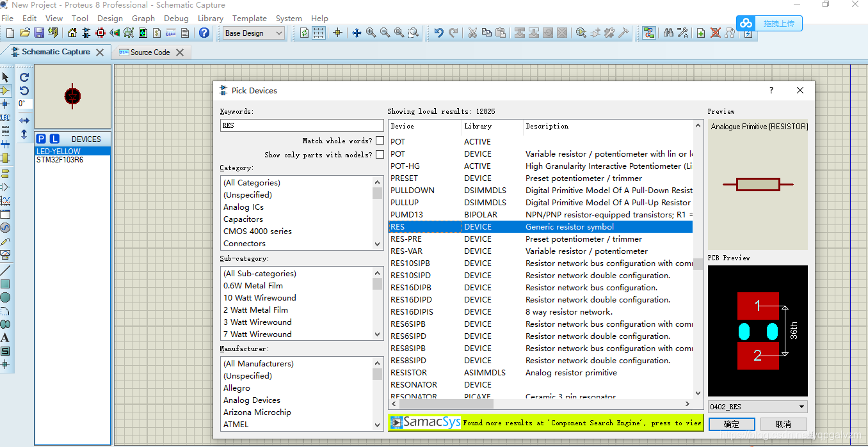Select Capacitors in the Category list
Screen dimensions: 868x447
click(x=243, y=219)
